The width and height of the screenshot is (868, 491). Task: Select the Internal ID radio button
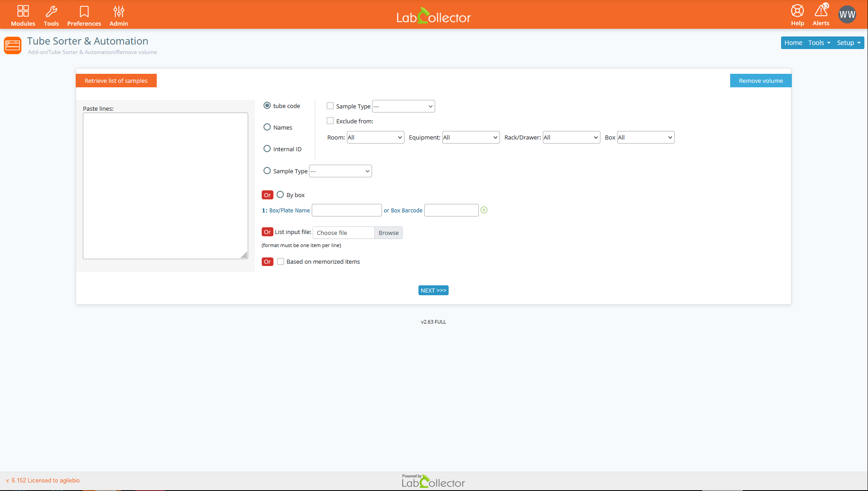(267, 149)
